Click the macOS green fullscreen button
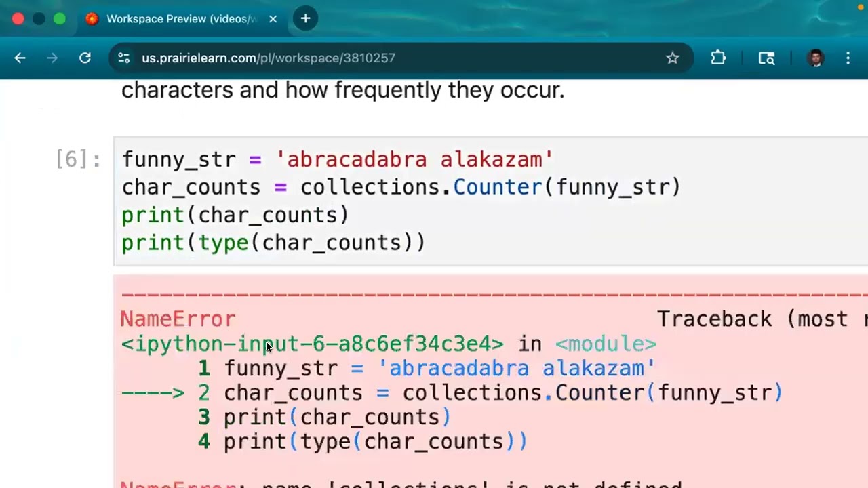 (60, 19)
